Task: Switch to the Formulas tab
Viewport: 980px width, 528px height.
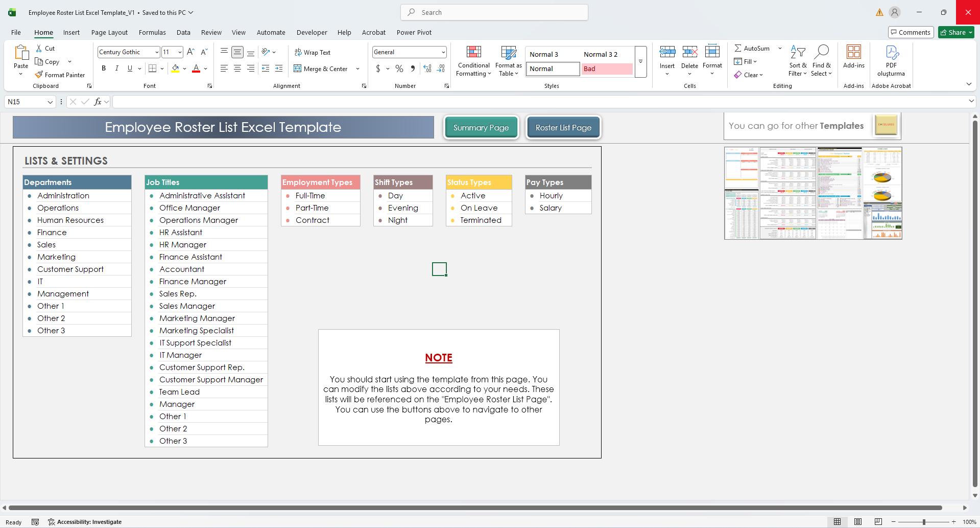Action: (x=152, y=32)
